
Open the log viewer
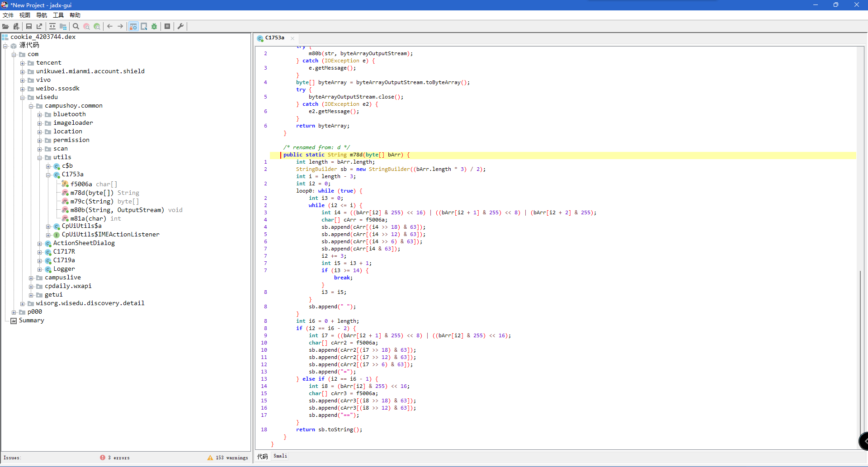pos(167,26)
